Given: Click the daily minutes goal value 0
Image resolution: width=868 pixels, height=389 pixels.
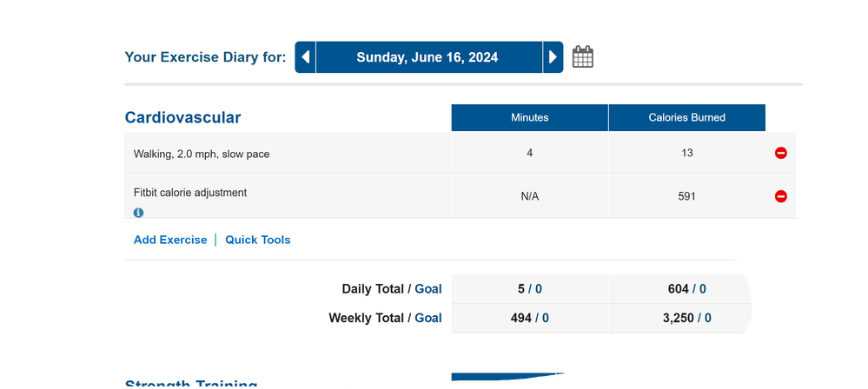Looking at the screenshot, I should [539, 289].
